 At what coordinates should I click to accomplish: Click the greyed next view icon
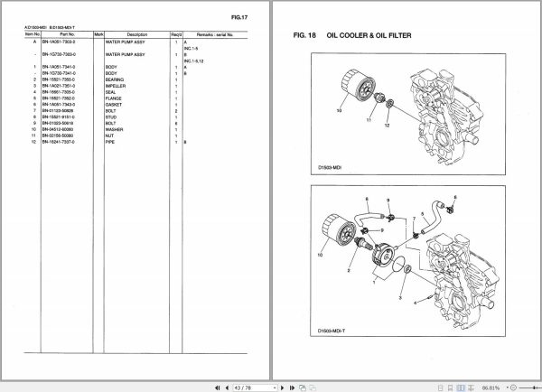(313, 387)
